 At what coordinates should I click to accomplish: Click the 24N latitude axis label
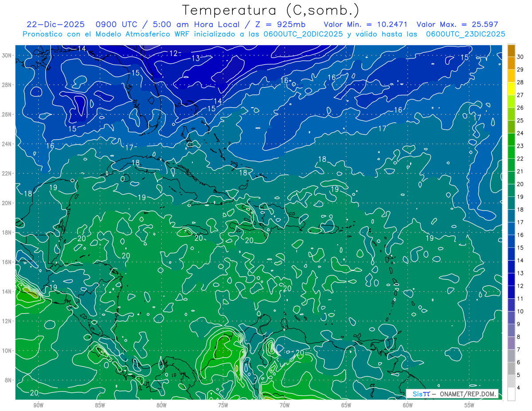(7, 144)
